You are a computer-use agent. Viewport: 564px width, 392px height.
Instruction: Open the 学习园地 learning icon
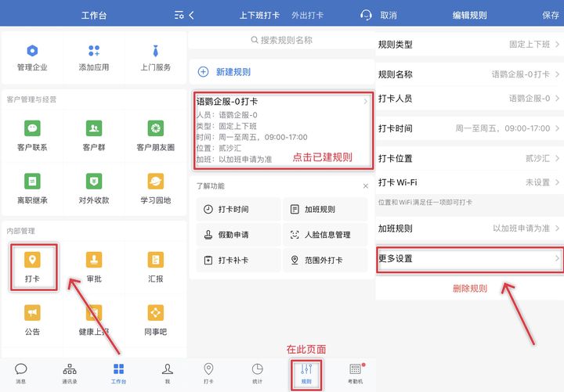[156, 188]
